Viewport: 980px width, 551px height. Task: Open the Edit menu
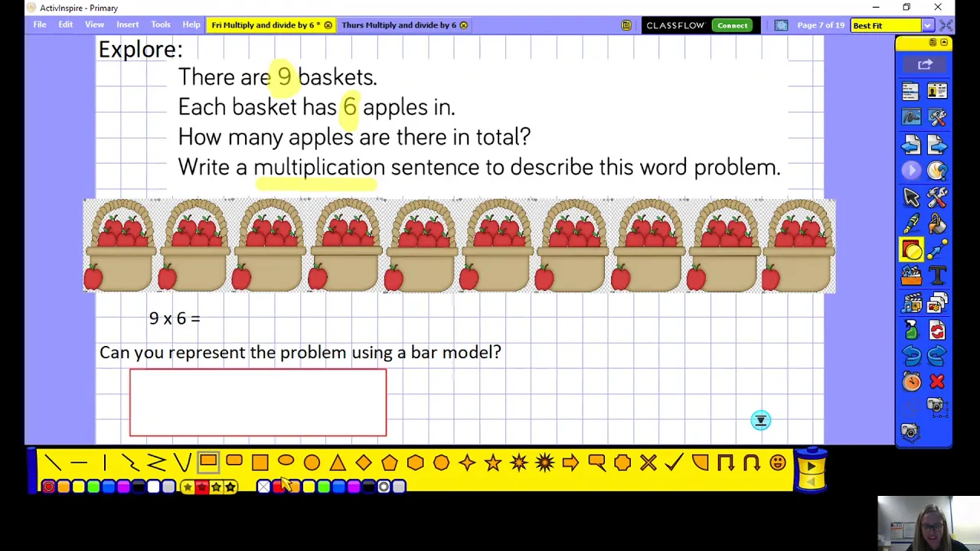pos(66,25)
